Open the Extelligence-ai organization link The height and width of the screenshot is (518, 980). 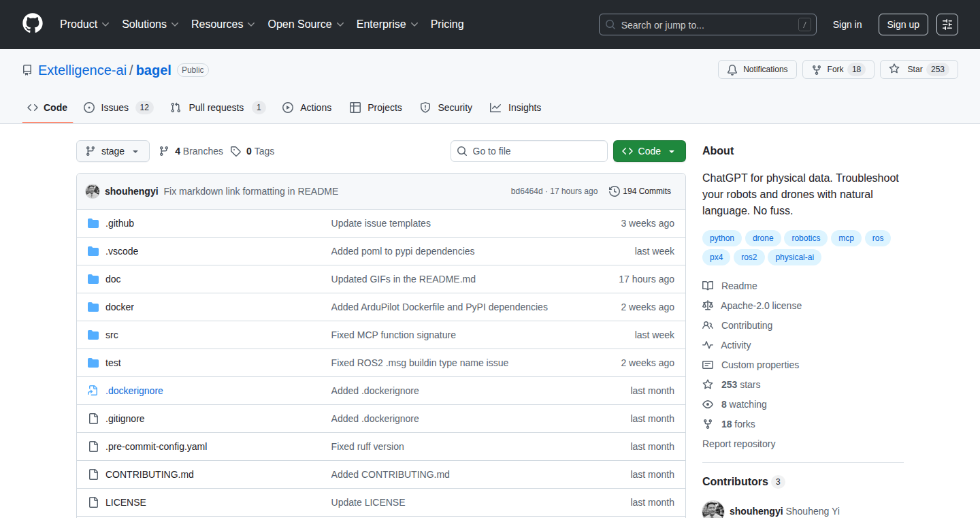pos(82,70)
